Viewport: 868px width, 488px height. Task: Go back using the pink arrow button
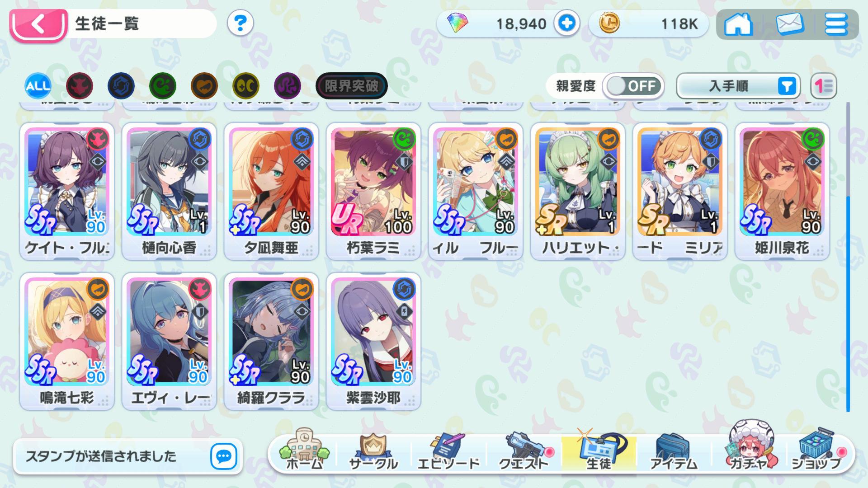[x=38, y=25]
